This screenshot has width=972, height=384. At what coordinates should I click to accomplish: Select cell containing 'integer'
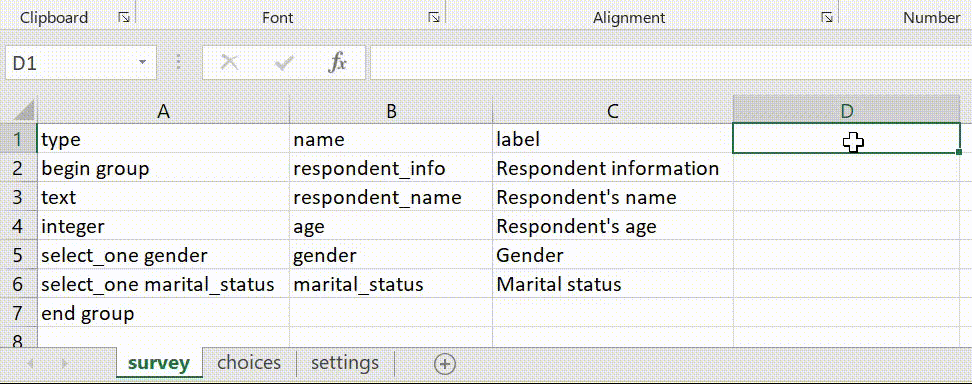(x=163, y=226)
